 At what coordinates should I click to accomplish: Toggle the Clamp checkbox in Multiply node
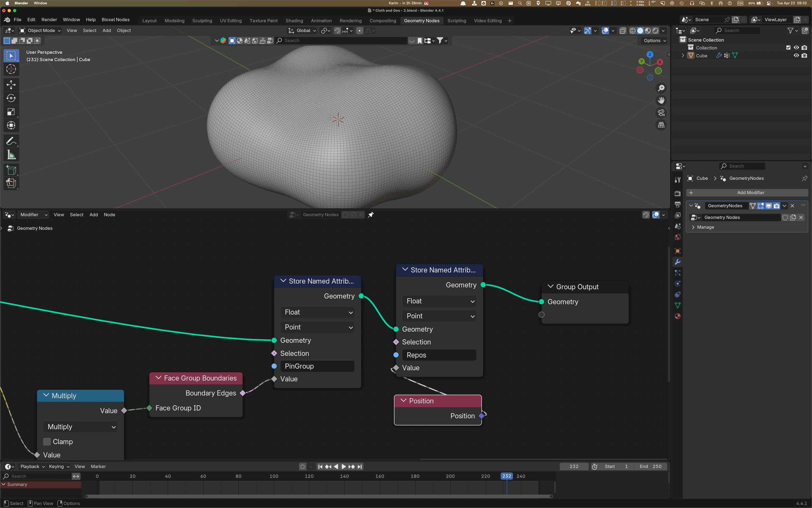tap(47, 441)
